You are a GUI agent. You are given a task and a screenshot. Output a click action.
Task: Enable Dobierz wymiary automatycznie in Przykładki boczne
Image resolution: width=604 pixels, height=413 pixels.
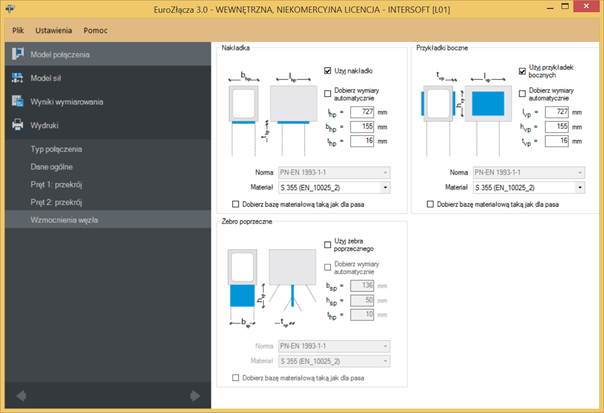[522, 94]
